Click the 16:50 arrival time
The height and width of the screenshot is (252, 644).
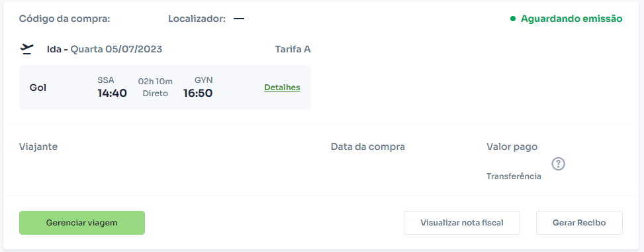pyautogui.click(x=198, y=94)
